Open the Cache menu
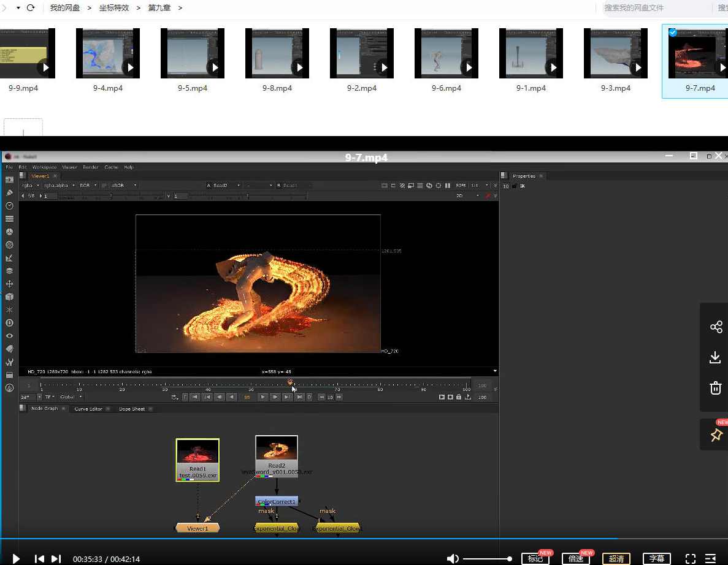 [x=111, y=167]
